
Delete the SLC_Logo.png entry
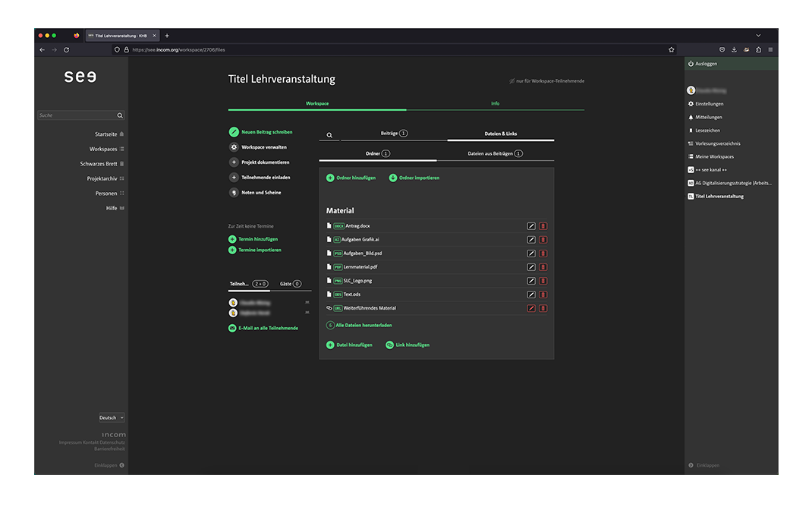[543, 281]
